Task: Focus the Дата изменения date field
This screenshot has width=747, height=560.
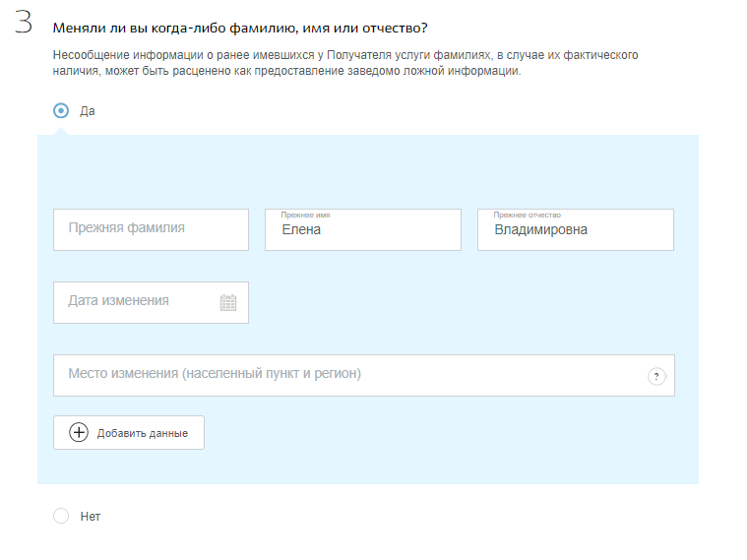Action: [151, 303]
